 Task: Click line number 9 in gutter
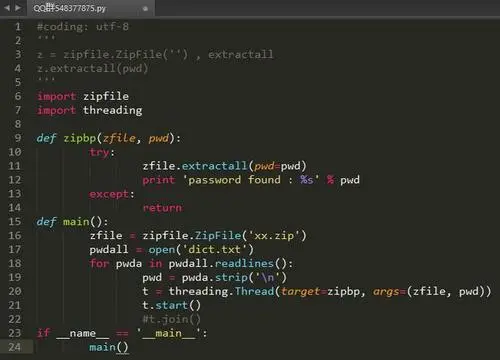[18, 138]
